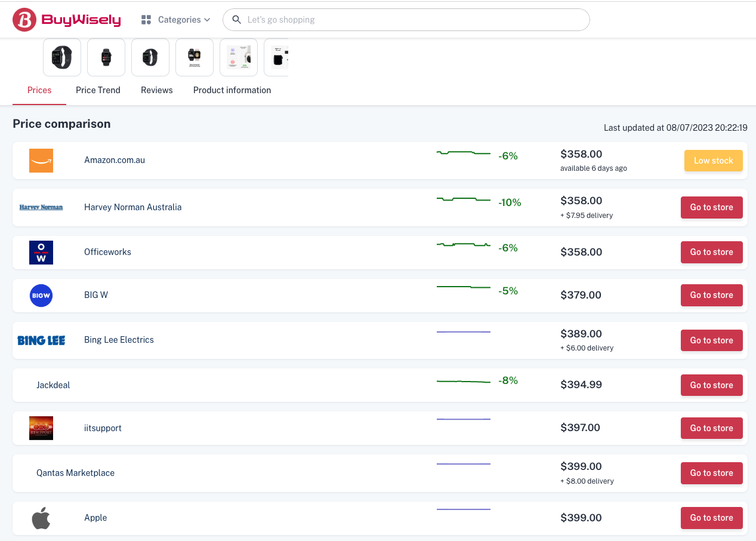Go to store for Apple
Screen dimensions: 756x541
712,518
